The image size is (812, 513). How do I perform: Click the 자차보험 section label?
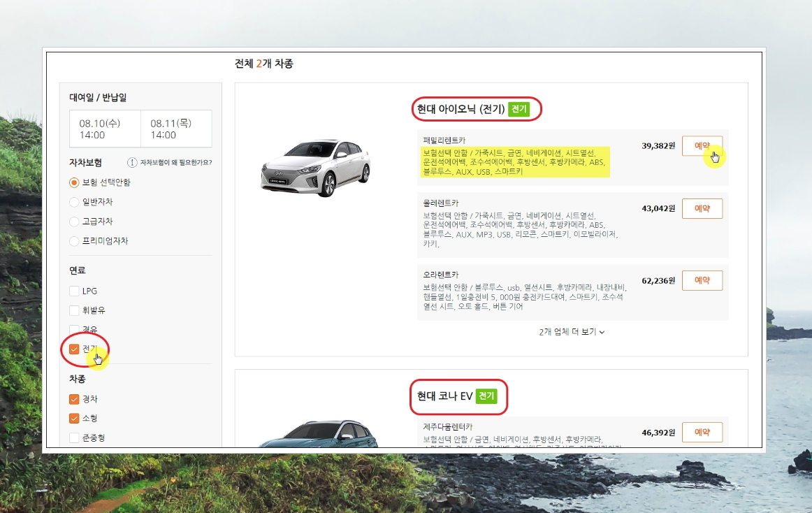(85, 163)
